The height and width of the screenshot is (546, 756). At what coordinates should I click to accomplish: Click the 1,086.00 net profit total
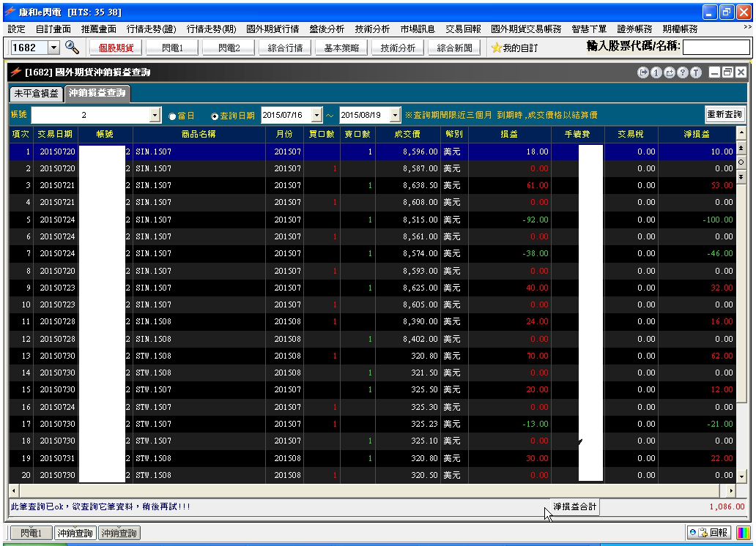pyautogui.click(x=727, y=507)
